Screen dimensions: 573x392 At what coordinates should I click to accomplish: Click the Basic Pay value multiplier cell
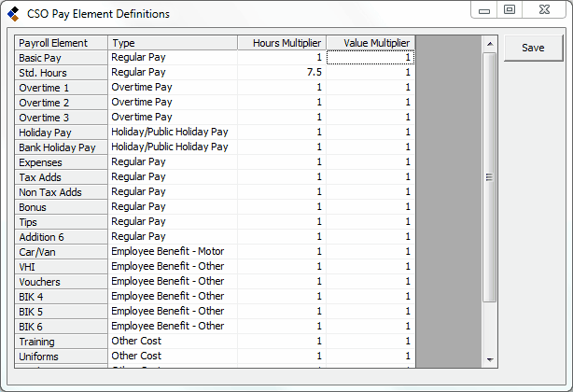point(370,58)
